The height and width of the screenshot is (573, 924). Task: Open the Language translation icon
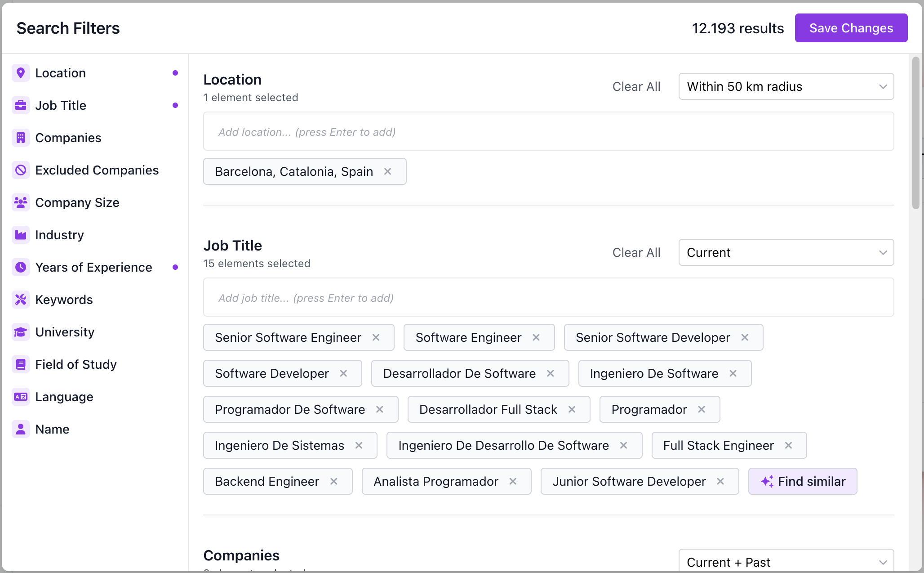tap(21, 397)
